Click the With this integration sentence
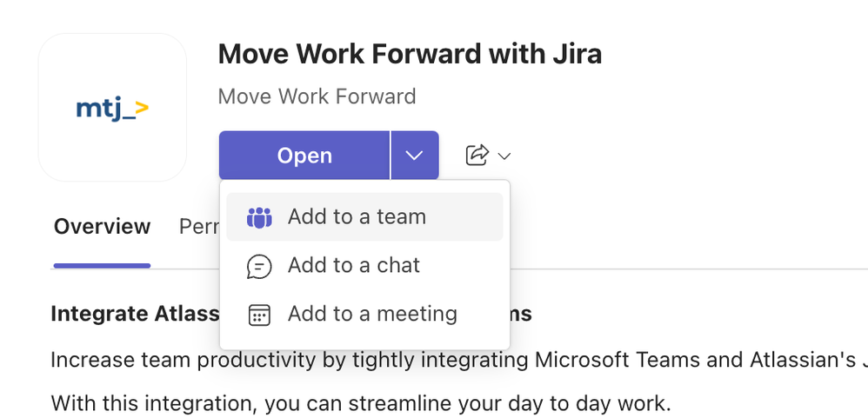Image resolution: width=868 pixels, height=418 pixels. click(x=360, y=403)
